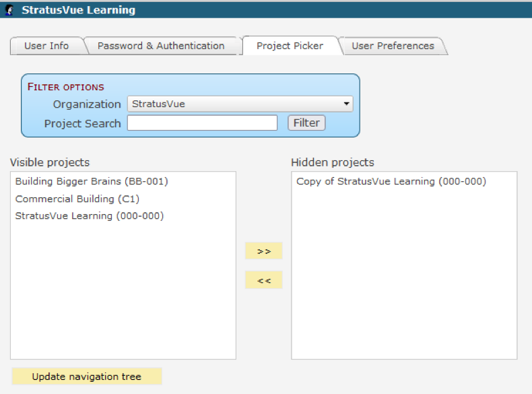Click the Project Search label
532x394 pixels.
click(x=82, y=123)
